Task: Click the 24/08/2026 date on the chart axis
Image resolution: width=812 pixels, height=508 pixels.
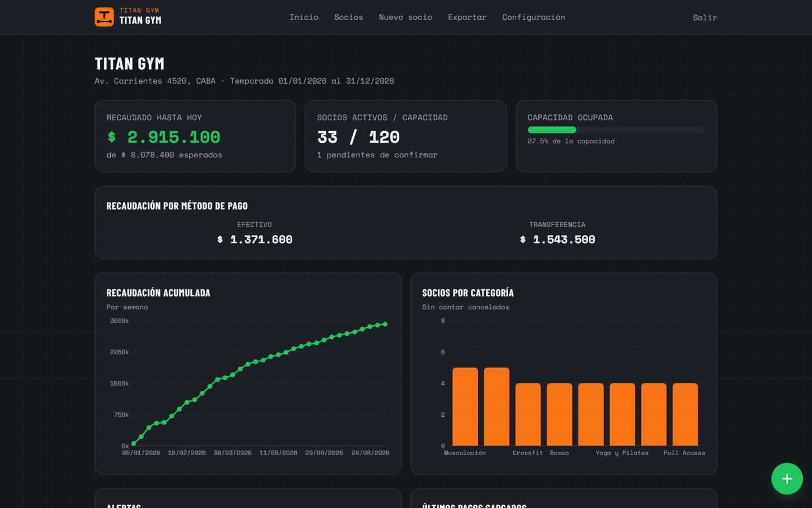Action: [371, 453]
